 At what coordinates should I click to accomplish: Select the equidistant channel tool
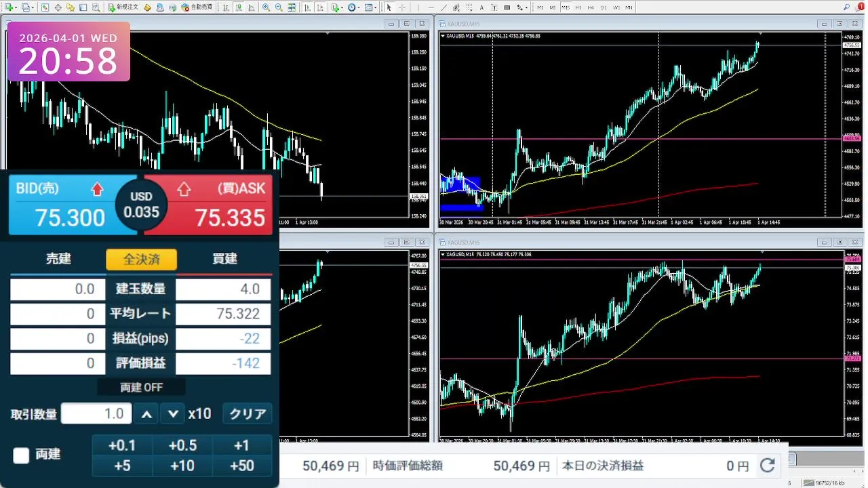pyautogui.click(x=456, y=7)
